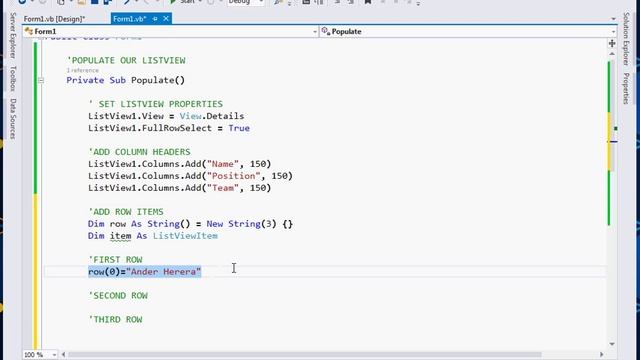Close the Form1.vb code tab
Screen dimensions: 640x360
coord(166,19)
